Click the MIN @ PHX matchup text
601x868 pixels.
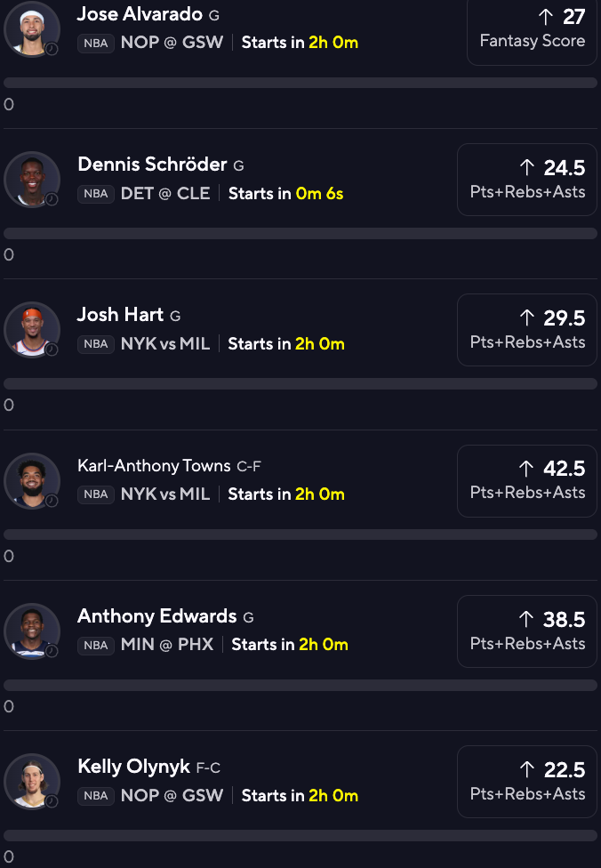167,645
